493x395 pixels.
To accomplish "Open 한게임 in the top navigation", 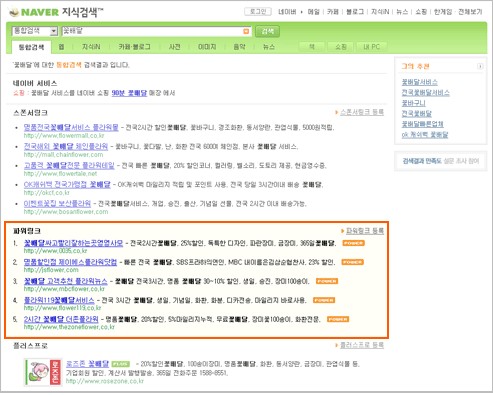I will coord(443,12).
